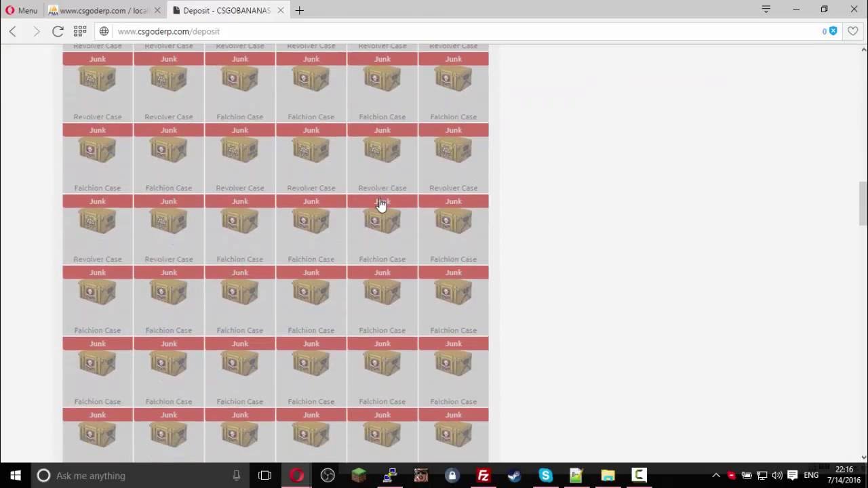Open Task View on the taskbar
The height and width of the screenshot is (488, 868).
[264, 475]
